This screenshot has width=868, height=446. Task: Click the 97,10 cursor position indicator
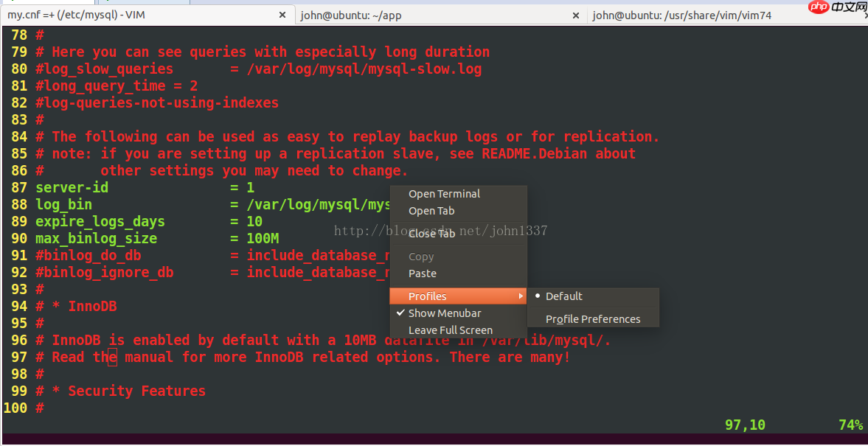point(745,425)
